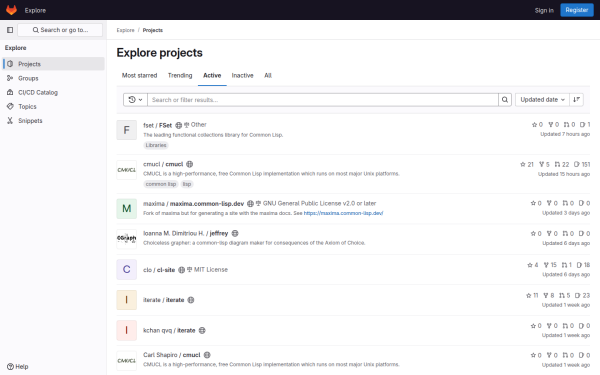The height and width of the screenshot is (375, 600).
Task: Open Groups in the sidebar
Action: pyautogui.click(x=54, y=78)
